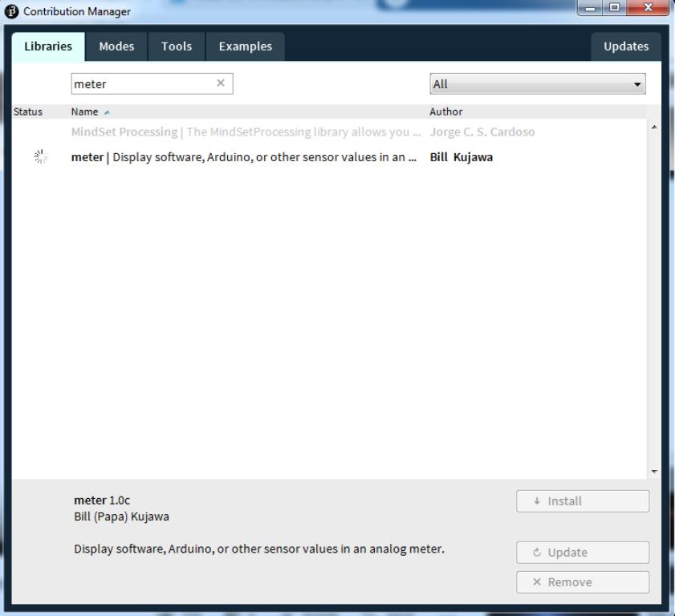The height and width of the screenshot is (616, 675).
Task: Click the list scrollbar up arrow
Action: point(654,127)
